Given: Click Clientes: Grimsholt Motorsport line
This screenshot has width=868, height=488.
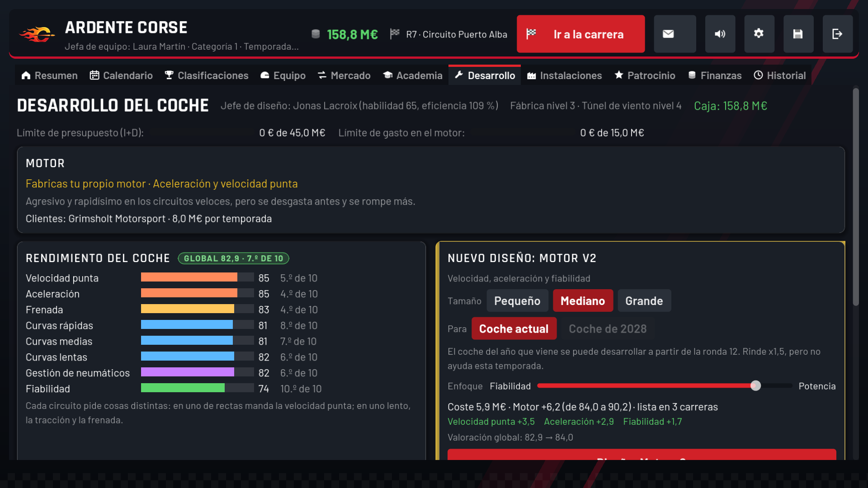Looking at the screenshot, I should coord(149,219).
